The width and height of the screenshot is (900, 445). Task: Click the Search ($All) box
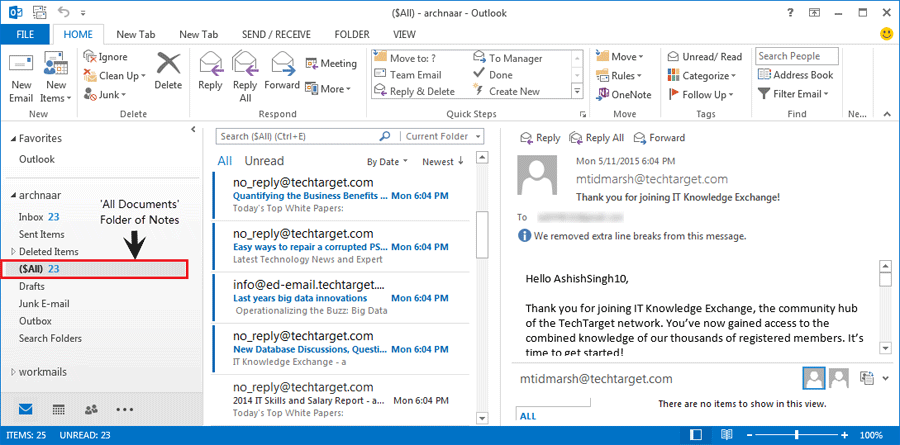pyautogui.click(x=297, y=137)
